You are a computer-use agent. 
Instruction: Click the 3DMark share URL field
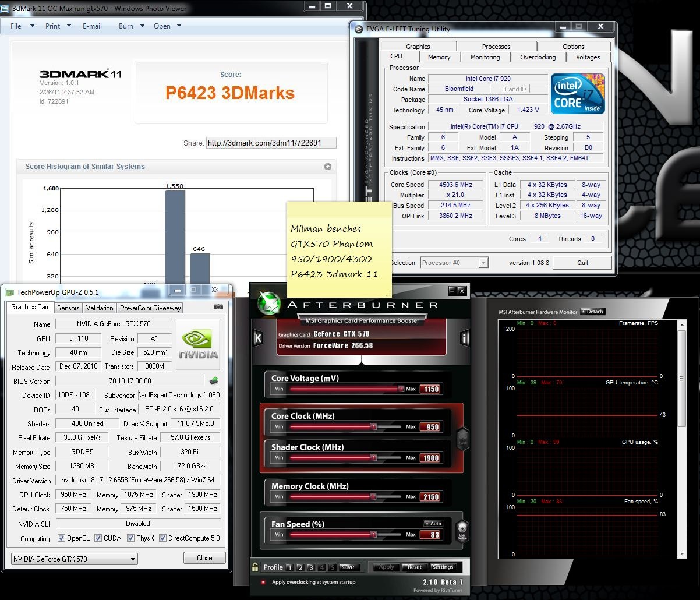pyautogui.click(x=271, y=143)
